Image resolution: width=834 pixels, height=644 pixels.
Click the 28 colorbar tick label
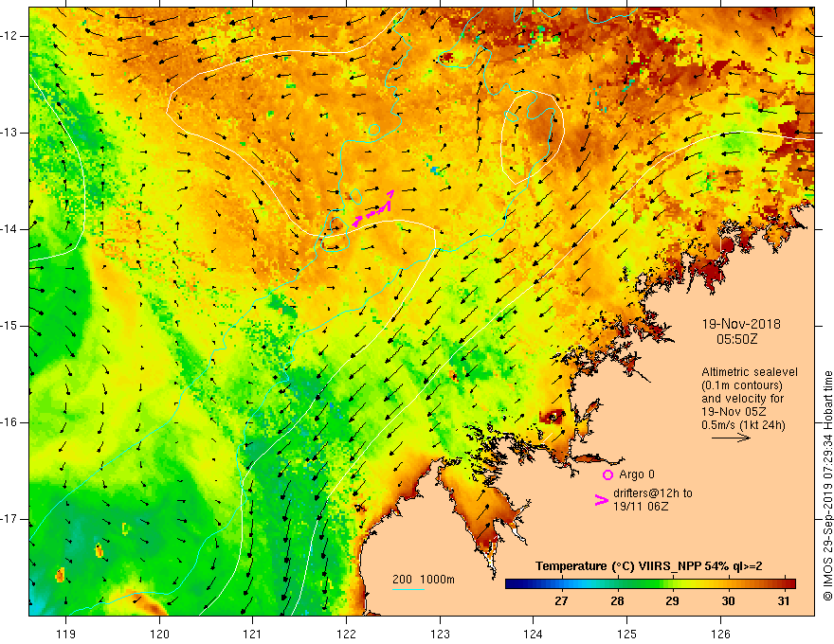(x=616, y=601)
